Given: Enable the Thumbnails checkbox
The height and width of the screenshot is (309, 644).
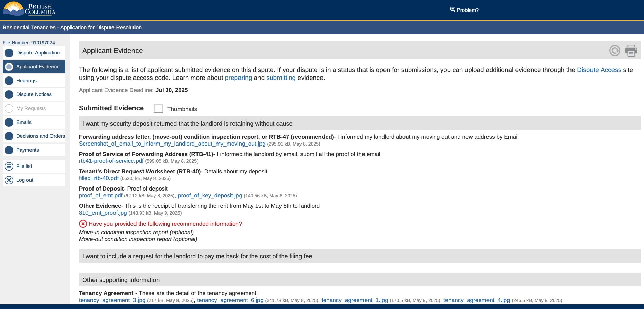Looking at the screenshot, I should tap(158, 108).
